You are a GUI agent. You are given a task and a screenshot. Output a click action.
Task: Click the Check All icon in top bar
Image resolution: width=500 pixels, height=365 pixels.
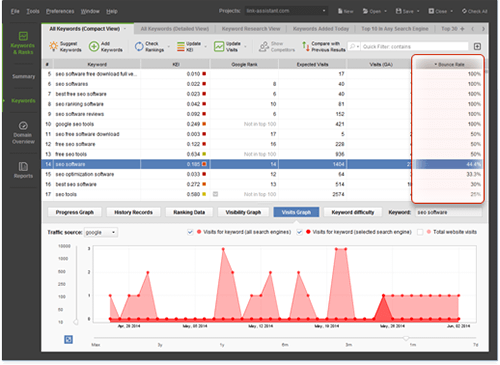click(x=464, y=11)
